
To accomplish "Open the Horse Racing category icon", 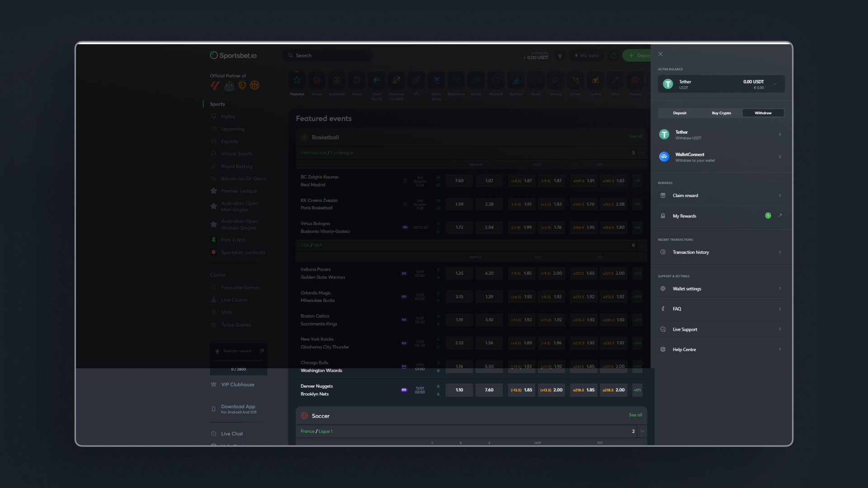I will (x=377, y=80).
